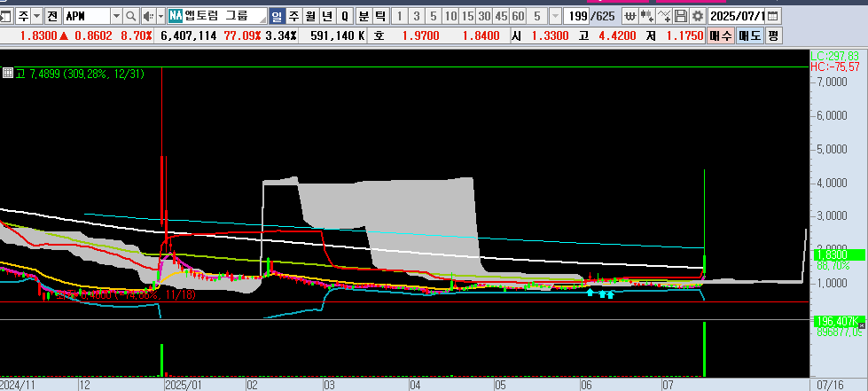Select the 60 minute interval button
Viewport: 868px width, 391px height.
(x=518, y=16)
